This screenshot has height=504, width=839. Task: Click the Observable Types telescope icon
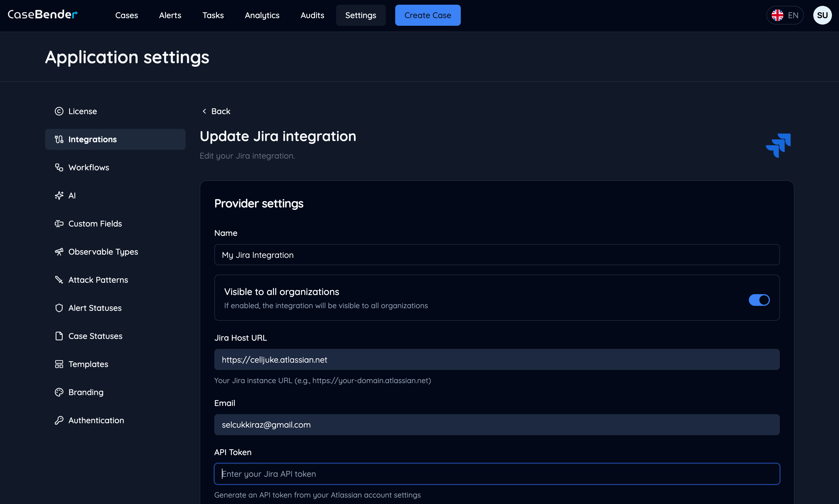click(x=59, y=252)
